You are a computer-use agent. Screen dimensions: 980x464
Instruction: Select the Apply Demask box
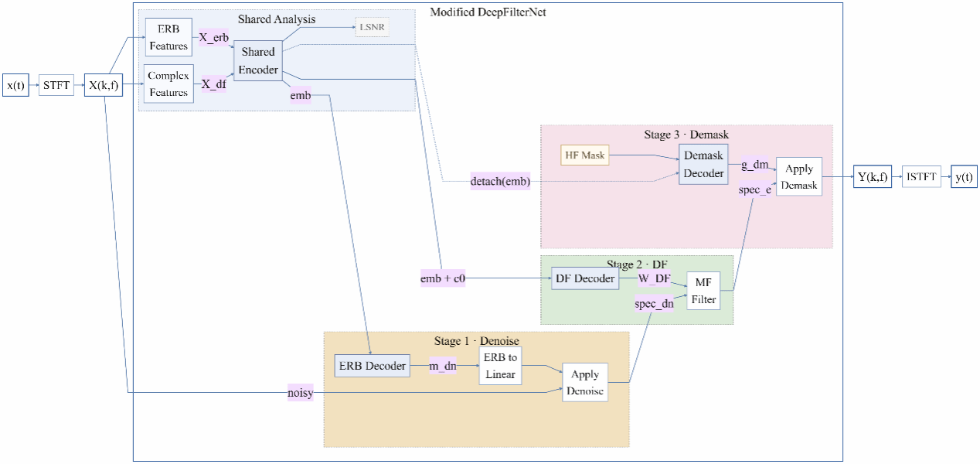coord(798,177)
